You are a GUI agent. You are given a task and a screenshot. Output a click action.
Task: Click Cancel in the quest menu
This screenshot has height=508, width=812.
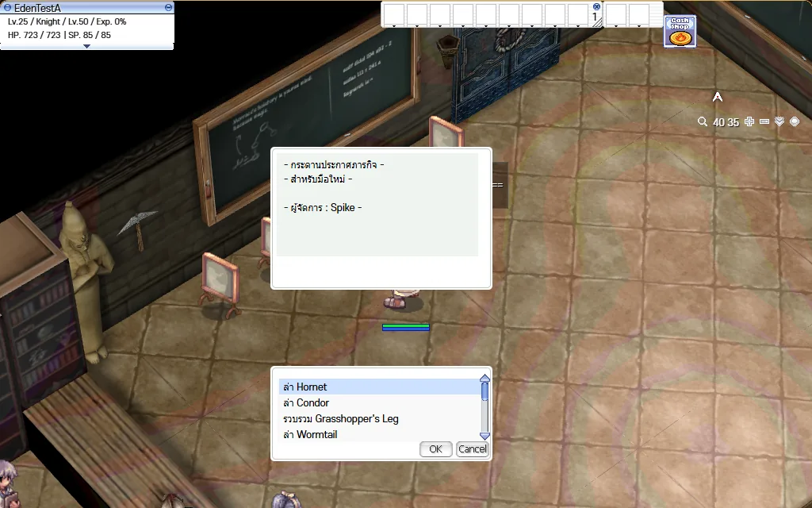[x=472, y=449]
